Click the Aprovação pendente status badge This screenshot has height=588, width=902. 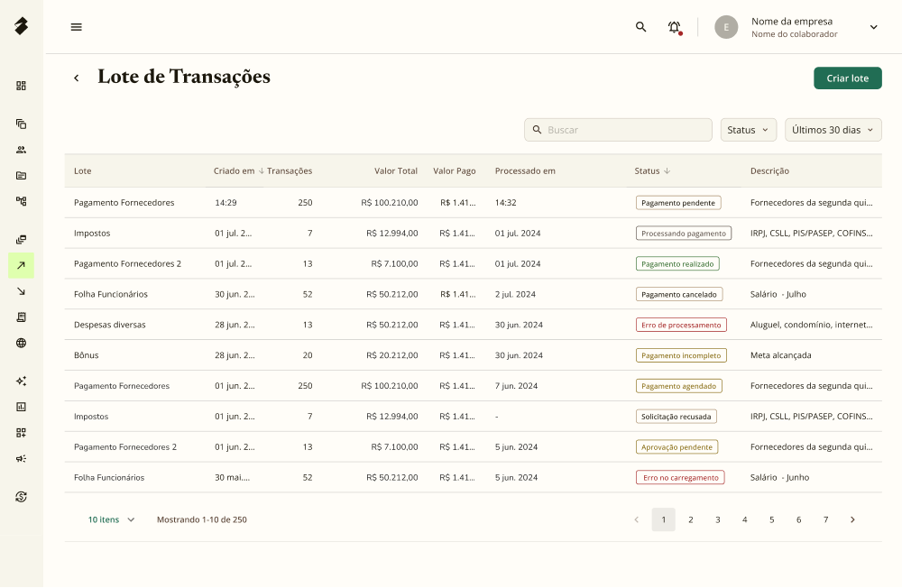click(676, 446)
